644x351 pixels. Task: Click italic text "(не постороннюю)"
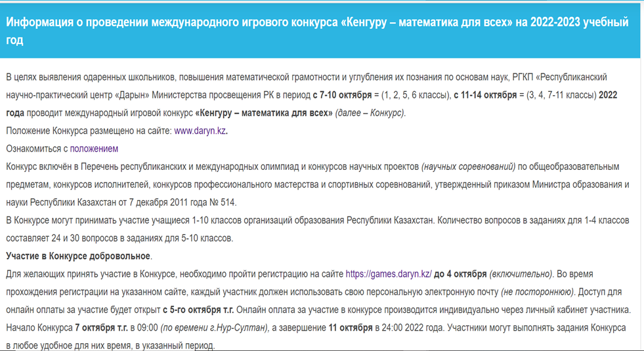(x=537, y=292)
